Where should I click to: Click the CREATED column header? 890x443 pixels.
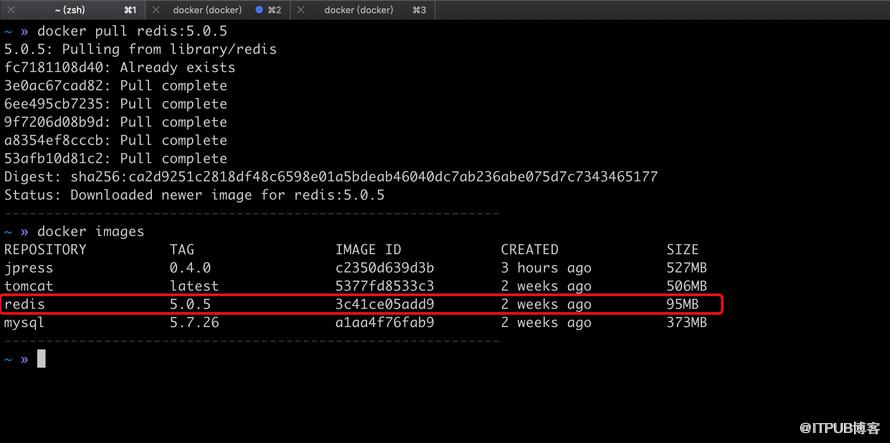point(530,249)
